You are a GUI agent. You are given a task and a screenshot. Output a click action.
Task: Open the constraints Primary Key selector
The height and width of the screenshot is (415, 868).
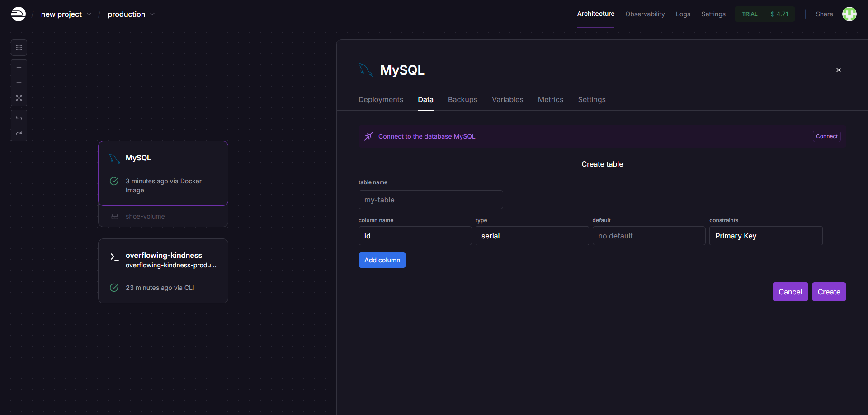[766, 236]
